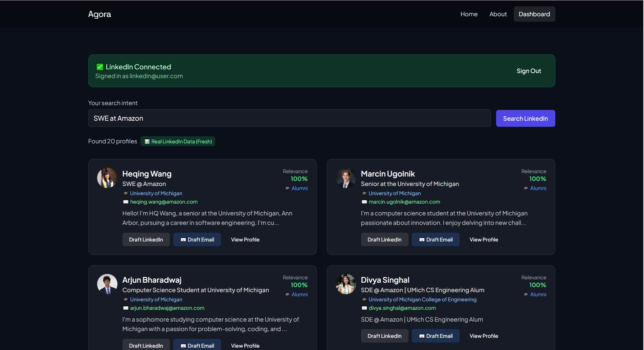Click the name Divya Singhal
The image size is (644, 350).
[385, 280]
